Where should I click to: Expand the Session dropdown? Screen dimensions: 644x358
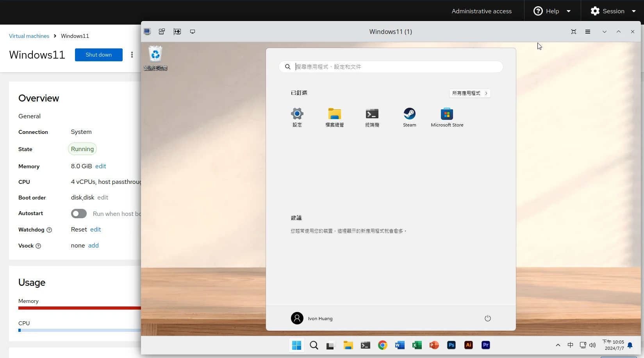click(613, 11)
